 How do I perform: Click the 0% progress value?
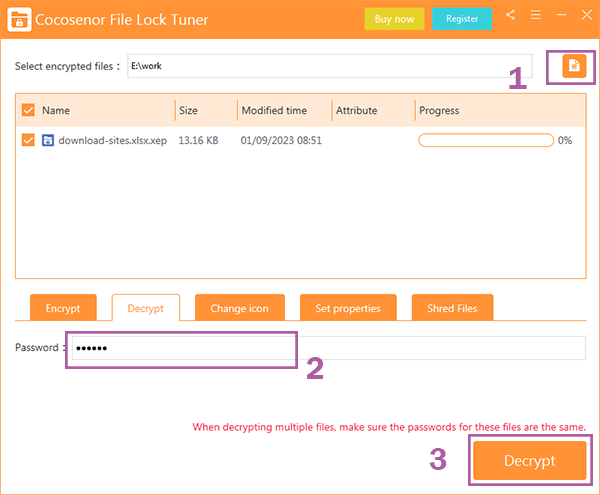pyautogui.click(x=565, y=140)
